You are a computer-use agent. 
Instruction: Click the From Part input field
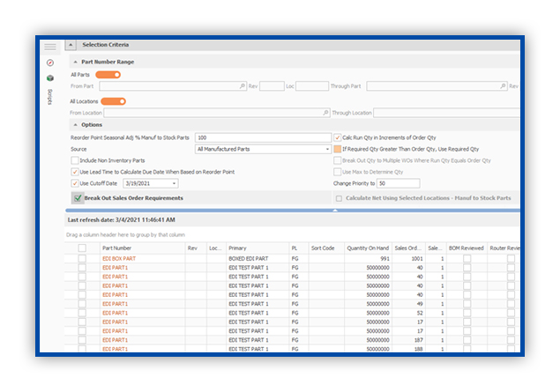pos(173,86)
